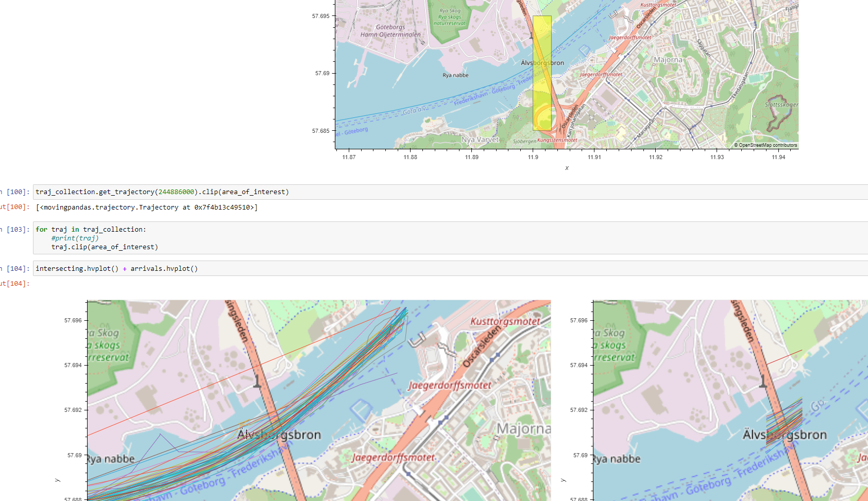Click the Majorna district label
The width and height of the screenshot is (868, 501).
pos(667,60)
